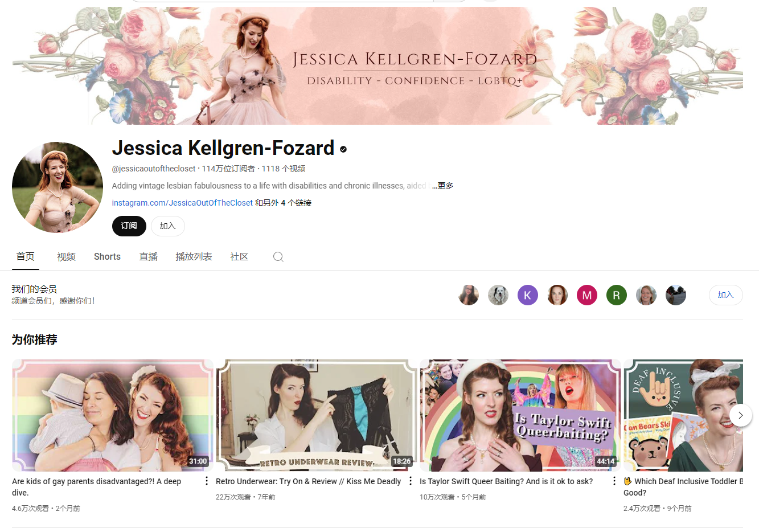The width and height of the screenshot is (759, 532).
Task: Click the purple K member avatar
Action: 528,295
